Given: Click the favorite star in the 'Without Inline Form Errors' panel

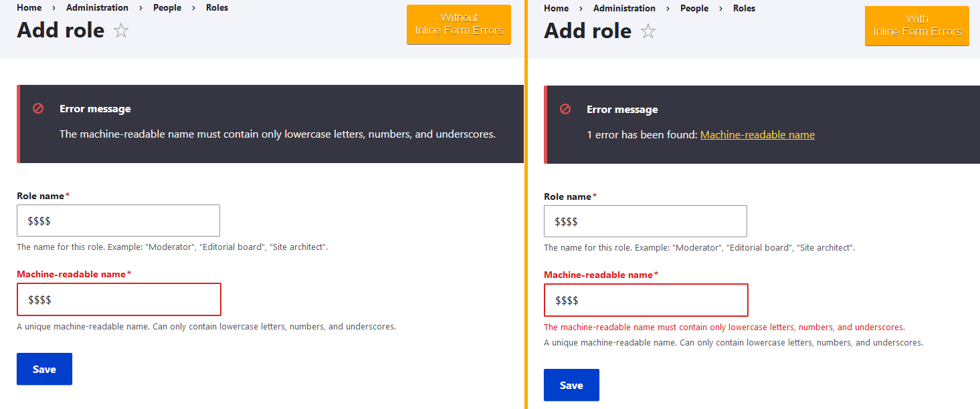Looking at the screenshot, I should (x=120, y=31).
